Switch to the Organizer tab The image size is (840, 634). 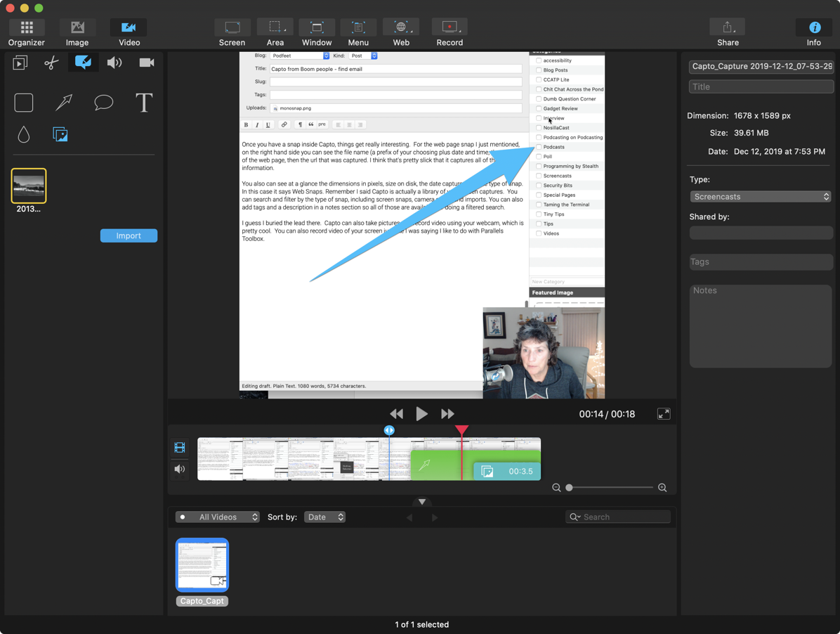(27, 33)
